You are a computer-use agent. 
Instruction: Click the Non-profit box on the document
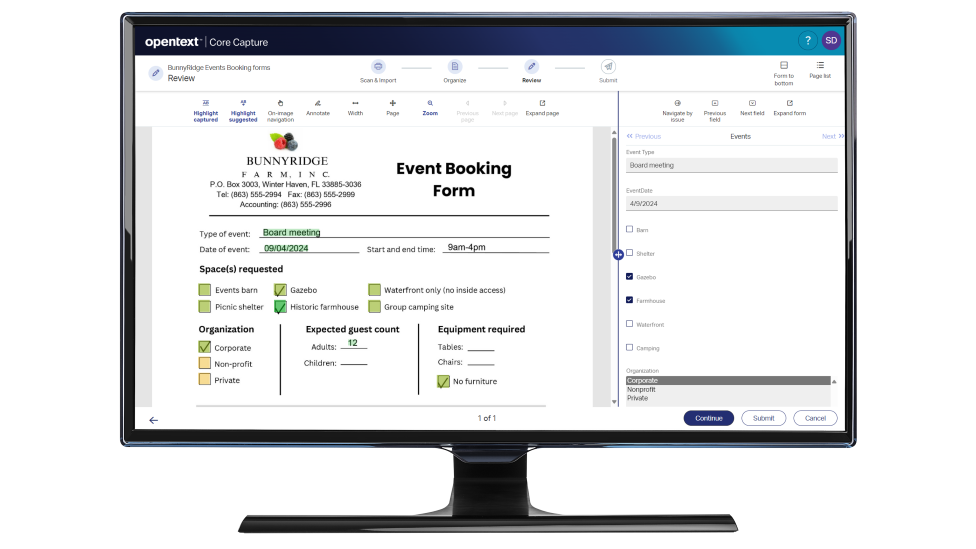coord(205,363)
